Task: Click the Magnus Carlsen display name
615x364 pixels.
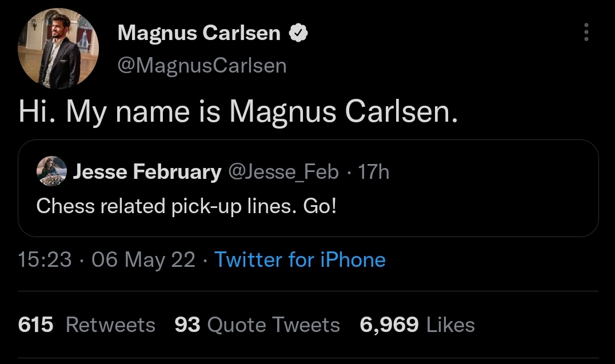Action: click(199, 34)
